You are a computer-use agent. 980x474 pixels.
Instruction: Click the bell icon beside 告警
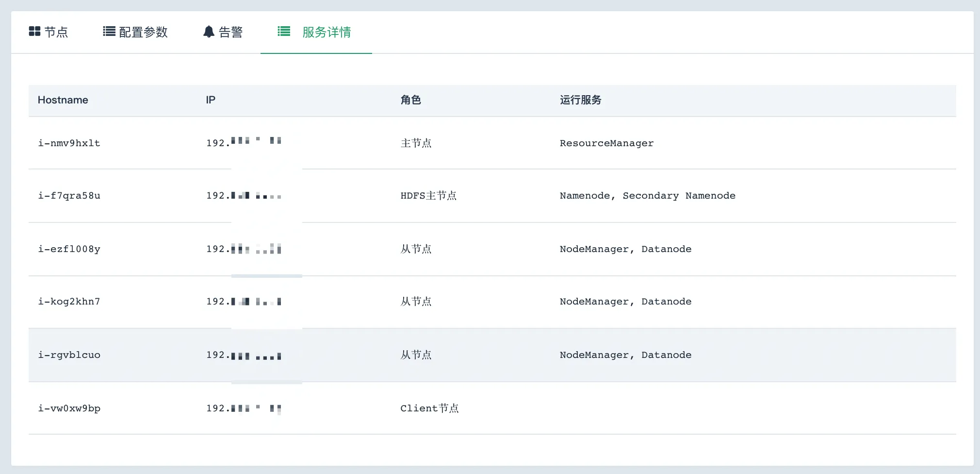click(x=209, y=32)
